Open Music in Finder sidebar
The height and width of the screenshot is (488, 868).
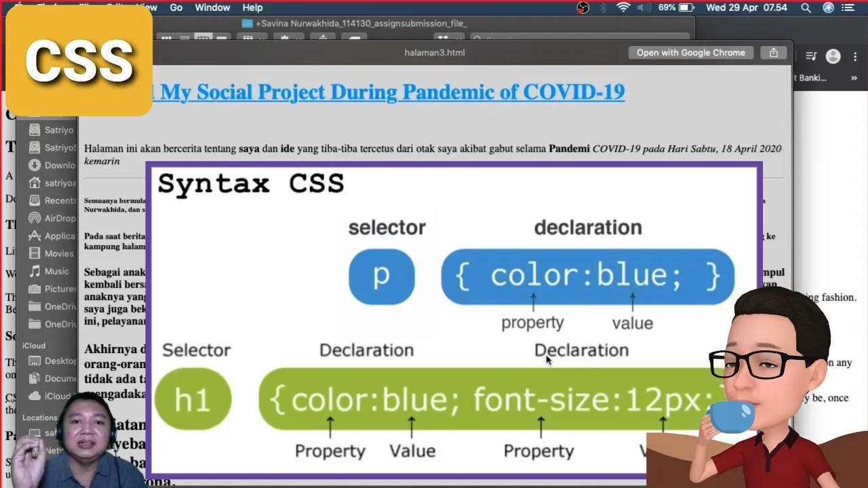pyautogui.click(x=49, y=271)
